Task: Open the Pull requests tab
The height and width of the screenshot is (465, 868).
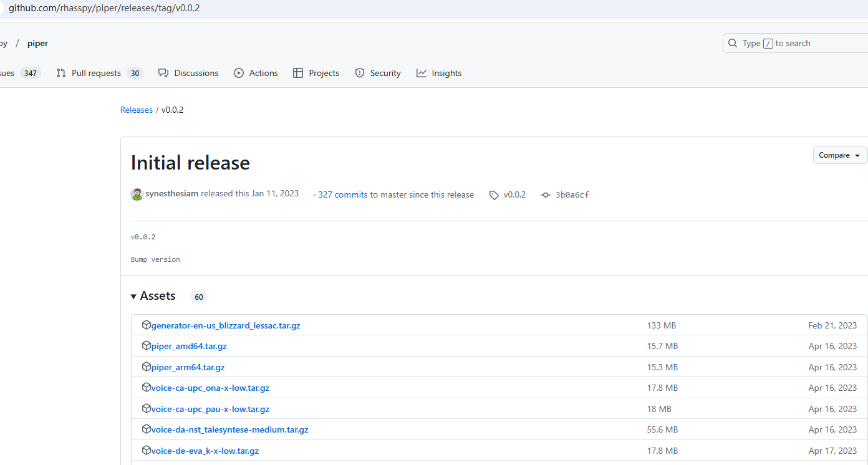Action: click(95, 73)
